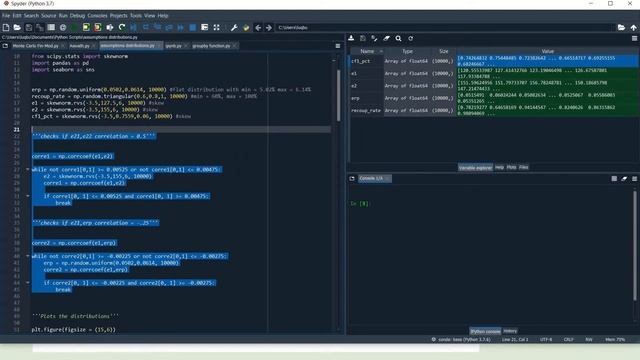The width and height of the screenshot is (640, 360).
Task: Select the assumptions distributions.py tab
Action: click(127, 46)
